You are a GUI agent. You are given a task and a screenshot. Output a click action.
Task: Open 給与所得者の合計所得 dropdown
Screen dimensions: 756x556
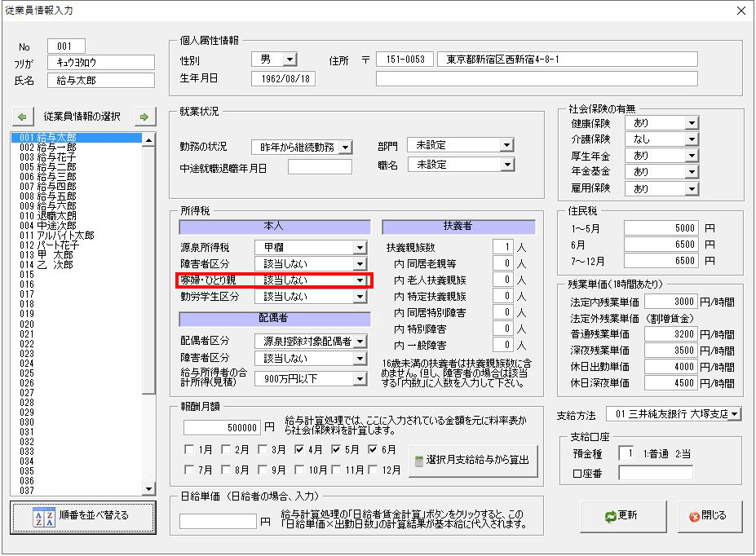360,379
